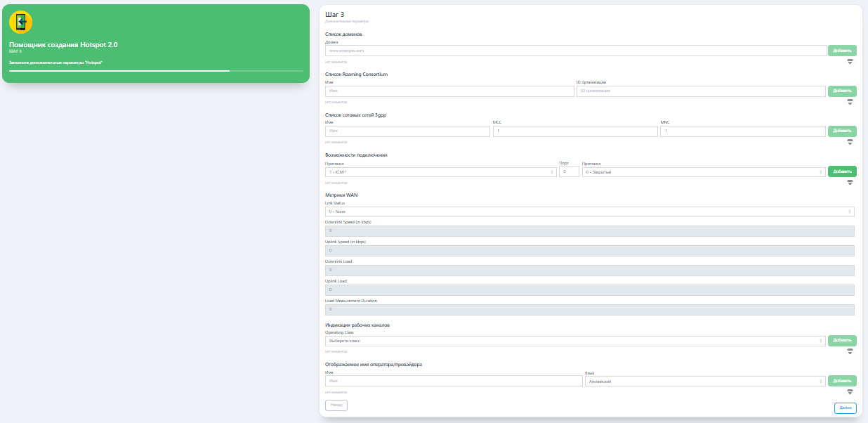Click the MNC input field
This screenshot has width=868, height=423.
coord(743,131)
